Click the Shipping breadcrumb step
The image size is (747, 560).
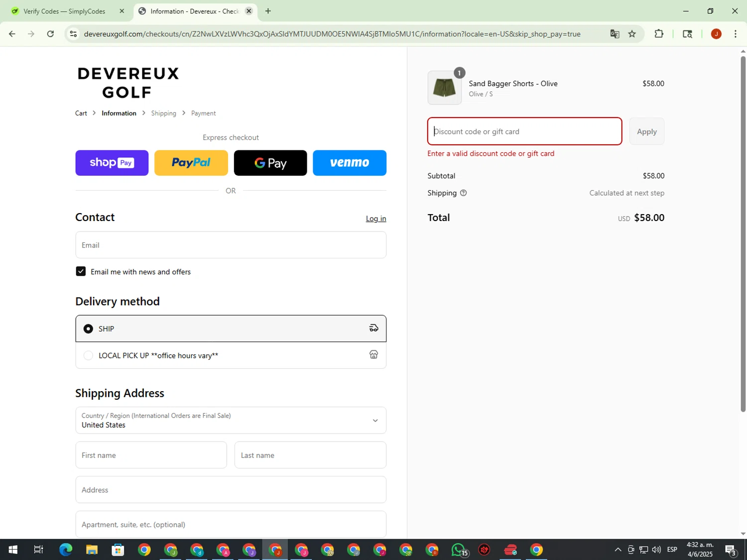(164, 113)
